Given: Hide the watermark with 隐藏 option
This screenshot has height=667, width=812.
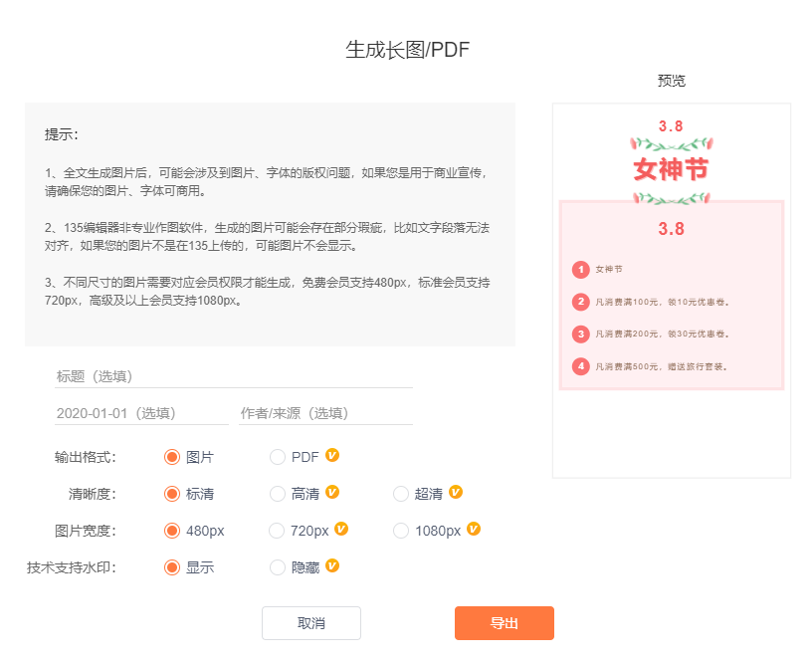Looking at the screenshot, I should point(278,567).
